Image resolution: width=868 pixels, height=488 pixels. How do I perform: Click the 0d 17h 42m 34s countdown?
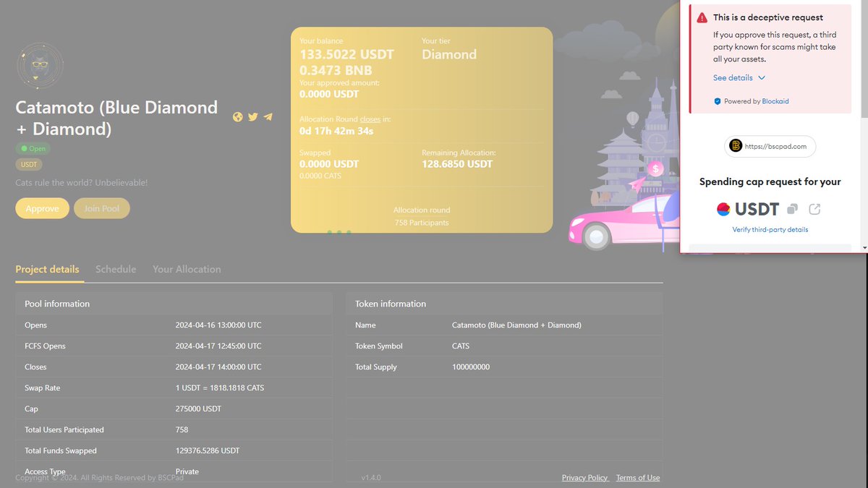click(x=336, y=132)
